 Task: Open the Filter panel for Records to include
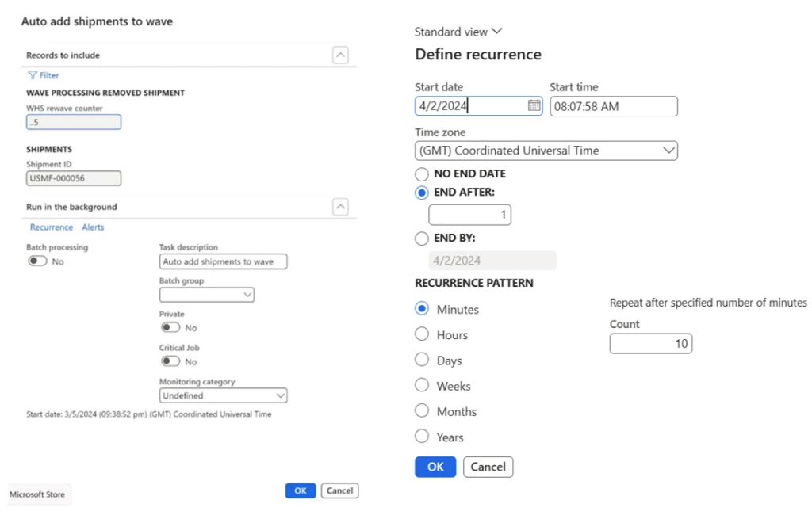(43, 74)
